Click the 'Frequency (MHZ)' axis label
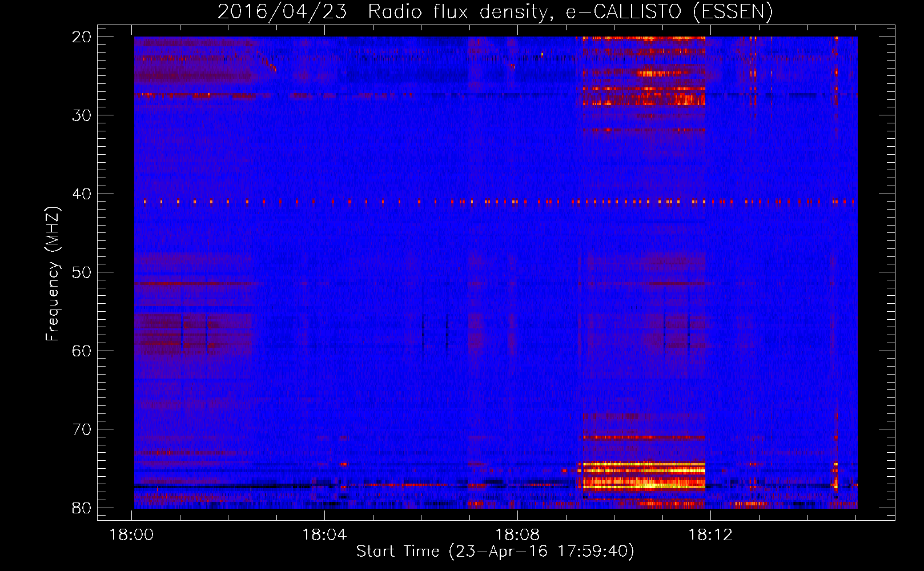 (52, 274)
